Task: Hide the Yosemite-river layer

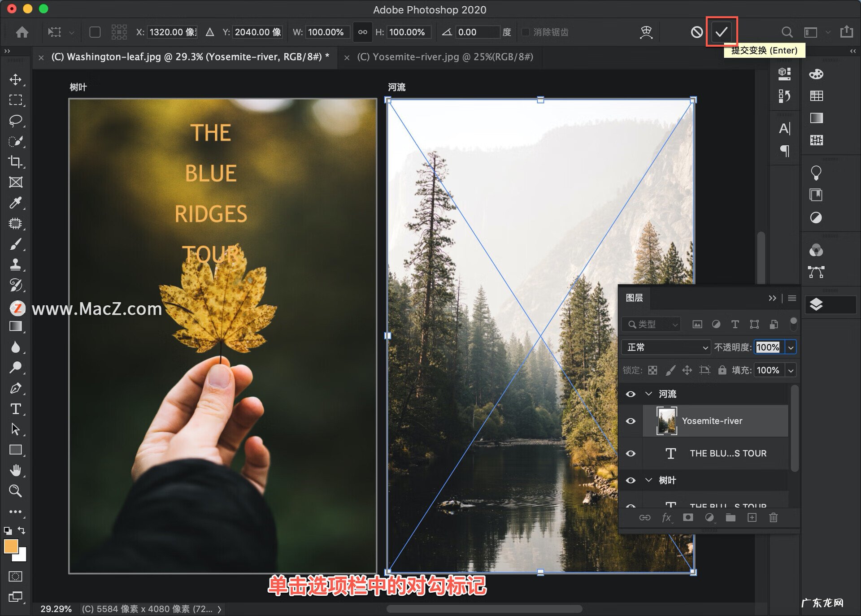Action: click(631, 421)
